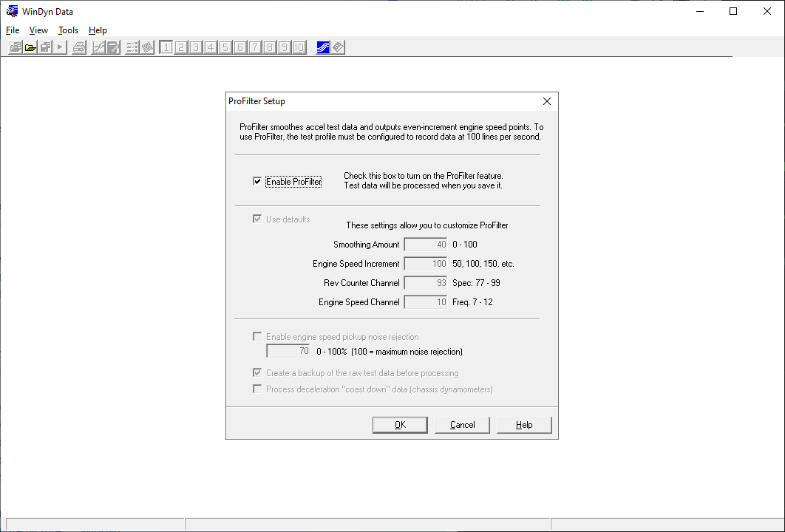Image resolution: width=785 pixels, height=532 pixels.
Task: Select page 9 toolbar button
Action: [285, 47]
